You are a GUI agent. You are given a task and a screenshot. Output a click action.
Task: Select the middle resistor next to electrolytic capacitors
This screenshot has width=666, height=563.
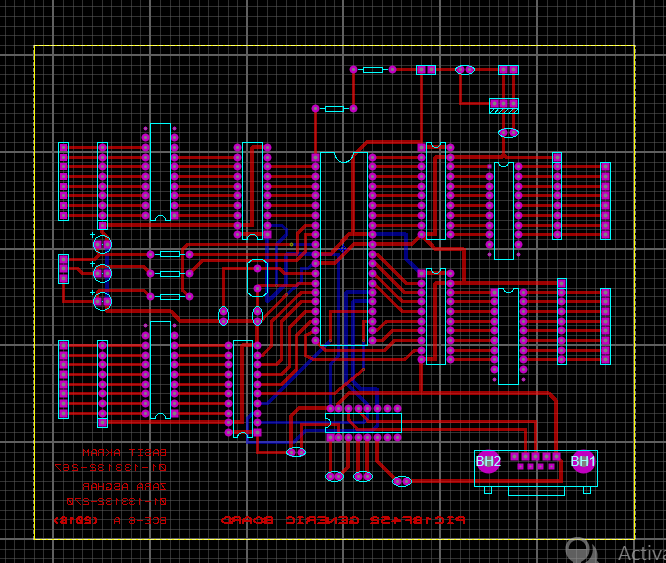pos(170,274)
